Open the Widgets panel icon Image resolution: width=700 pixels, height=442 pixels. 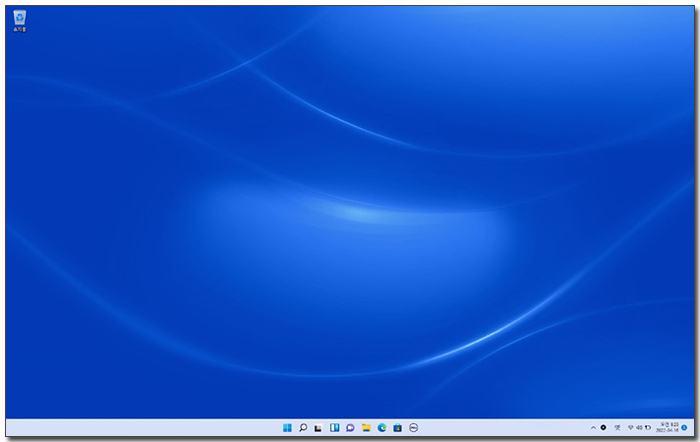click(x=334, y=428)
